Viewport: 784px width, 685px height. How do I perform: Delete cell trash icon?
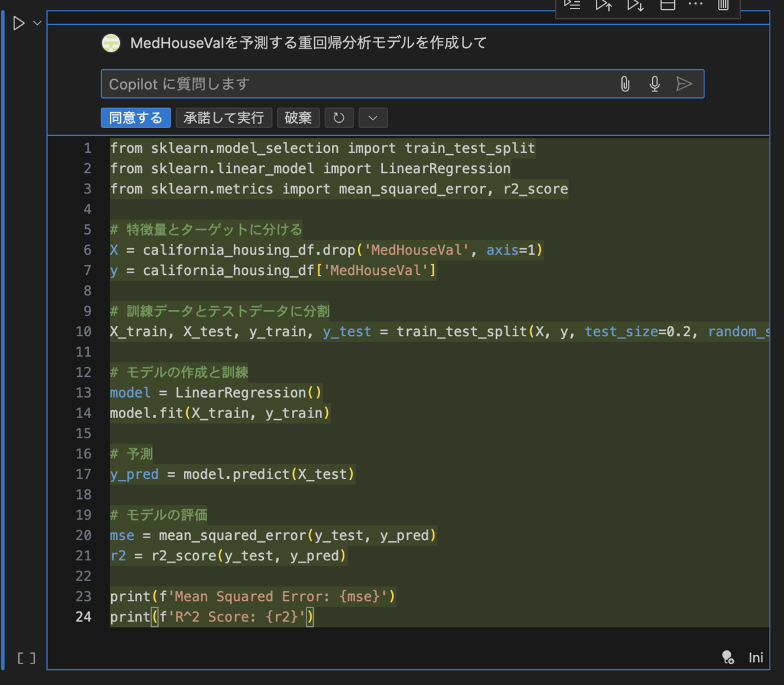point(723,5)
